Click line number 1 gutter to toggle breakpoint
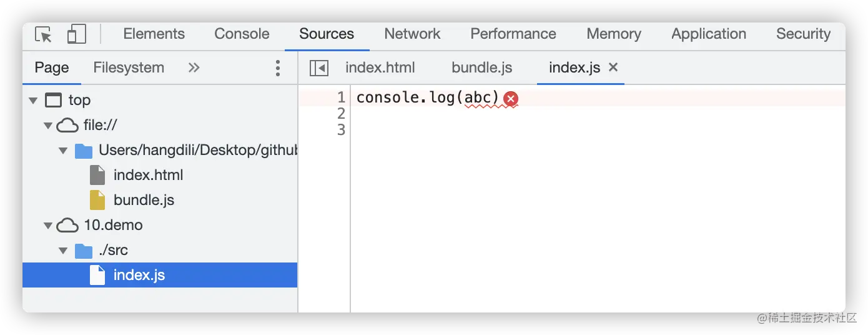 (341, 97)
